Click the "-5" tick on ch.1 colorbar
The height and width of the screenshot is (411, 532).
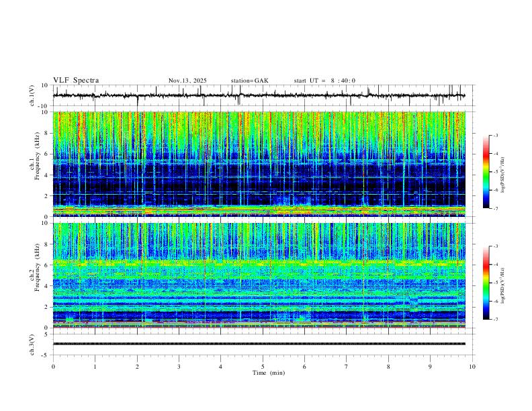(495, 172)
